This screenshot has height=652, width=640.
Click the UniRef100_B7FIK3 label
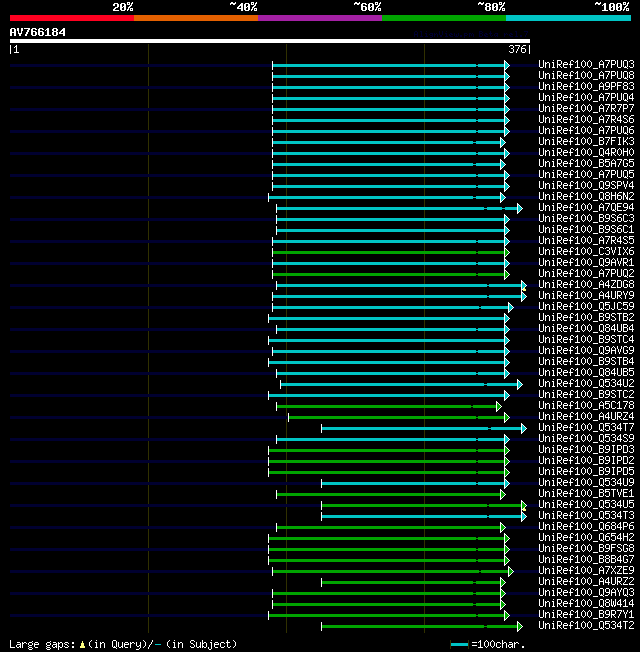(x=586, y=141)
